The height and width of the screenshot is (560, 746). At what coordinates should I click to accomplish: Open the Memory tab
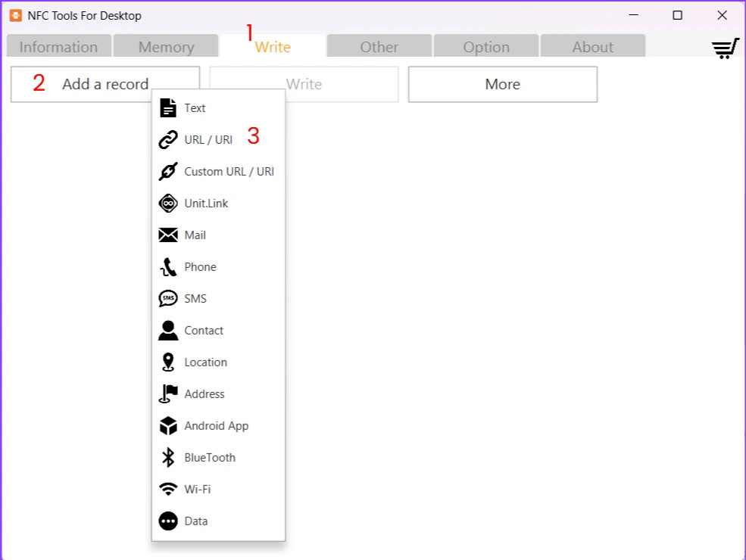tap(166, 47)
